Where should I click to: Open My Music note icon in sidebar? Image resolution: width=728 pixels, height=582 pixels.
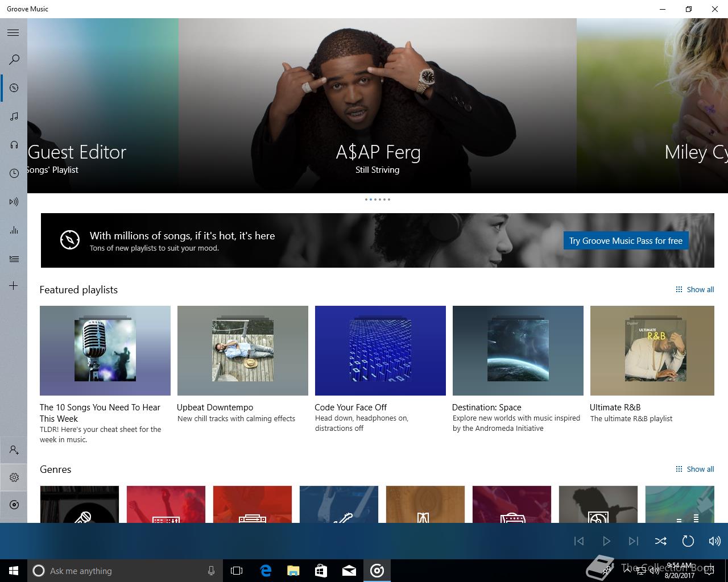(14, 117)
